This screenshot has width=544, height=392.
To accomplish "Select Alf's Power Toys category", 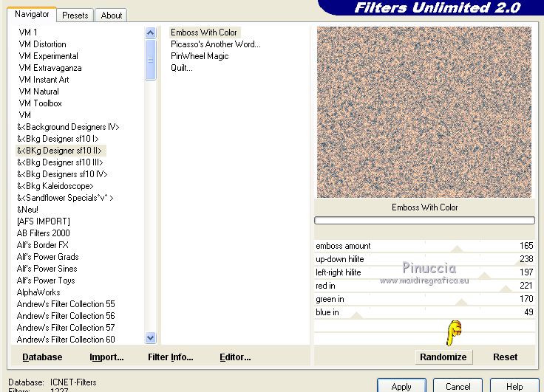I will tap(46, 280).
